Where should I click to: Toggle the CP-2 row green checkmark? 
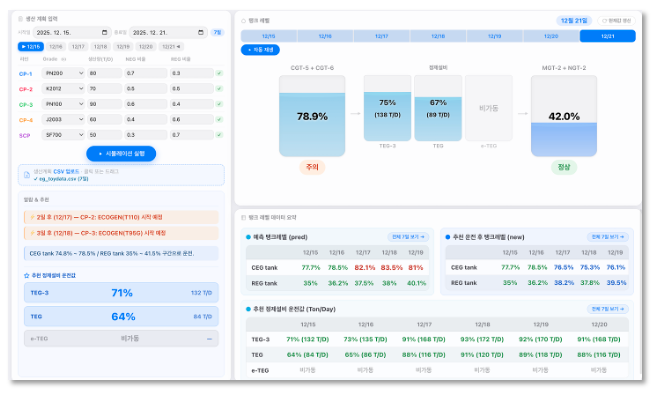coord(219,89)
